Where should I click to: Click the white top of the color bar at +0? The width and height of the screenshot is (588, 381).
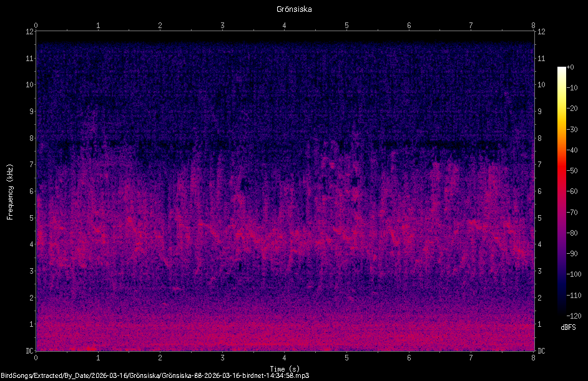[561, 69]
